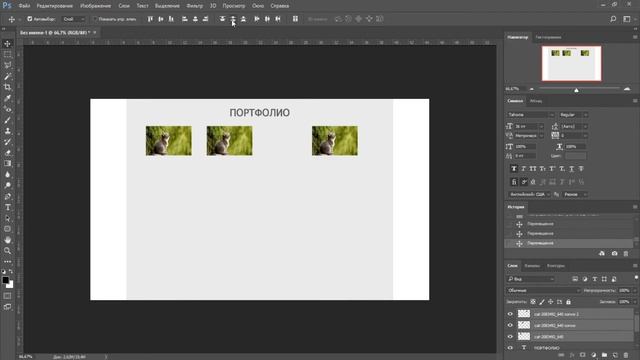
Task: Click the text color swatch in Character panel
Action: pos(576,156)
